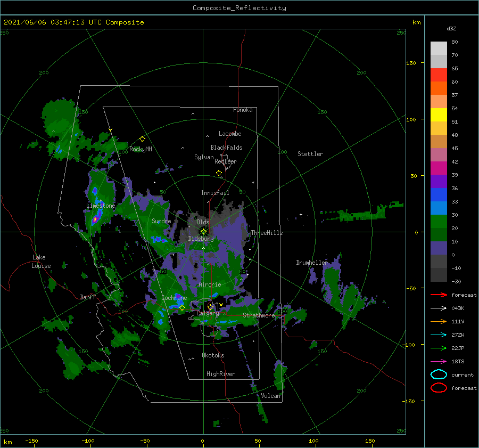The image size is (479, 448).
Task: Click the Cochrane city label
Action: click(x=174, y=298)
